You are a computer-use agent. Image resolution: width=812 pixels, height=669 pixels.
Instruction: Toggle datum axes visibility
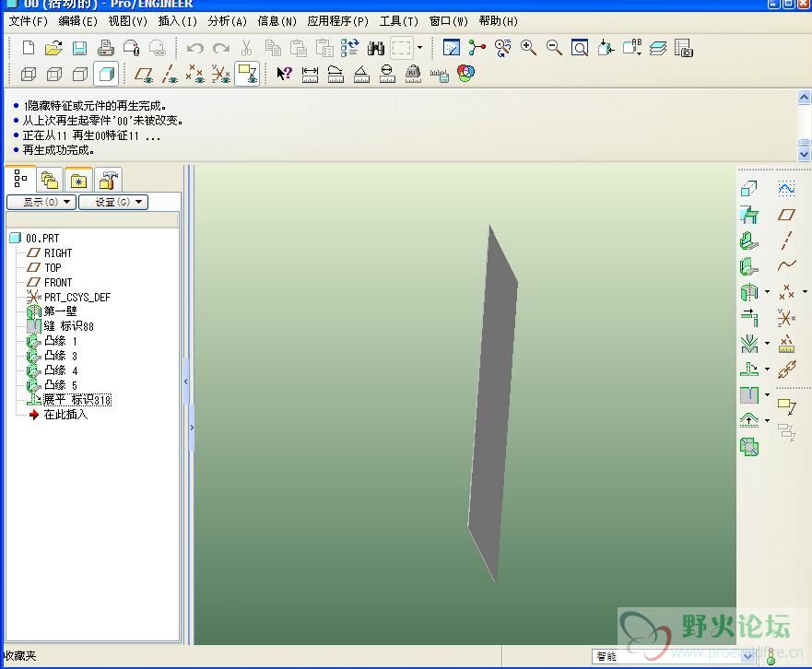[x=170, y=74]
